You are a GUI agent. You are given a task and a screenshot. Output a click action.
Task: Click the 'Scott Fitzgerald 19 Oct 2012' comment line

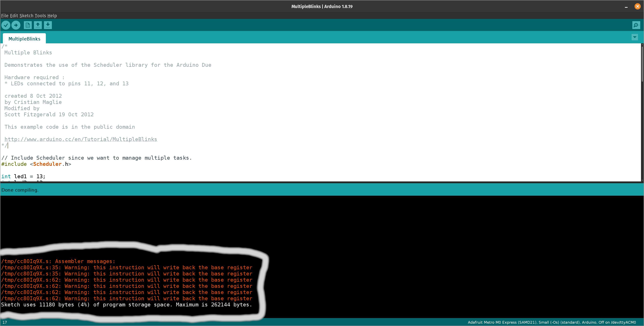tap(49, 114)
